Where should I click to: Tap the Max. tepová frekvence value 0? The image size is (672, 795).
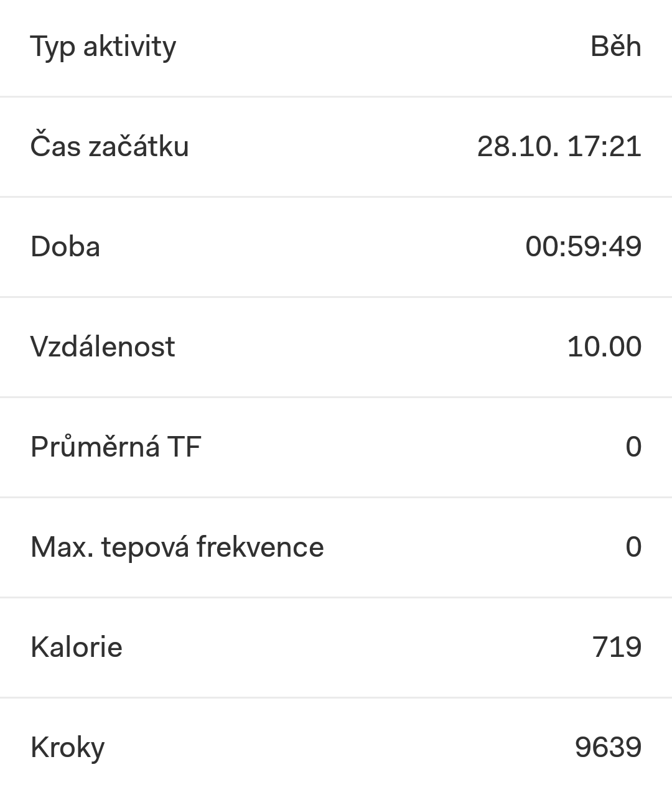click(x=633, y=547)
